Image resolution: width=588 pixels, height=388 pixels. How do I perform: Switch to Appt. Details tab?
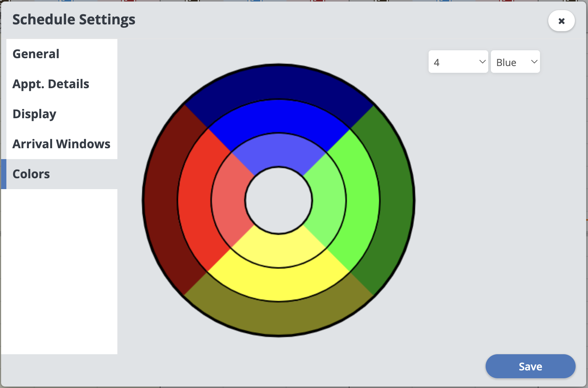tap(51, 84)
